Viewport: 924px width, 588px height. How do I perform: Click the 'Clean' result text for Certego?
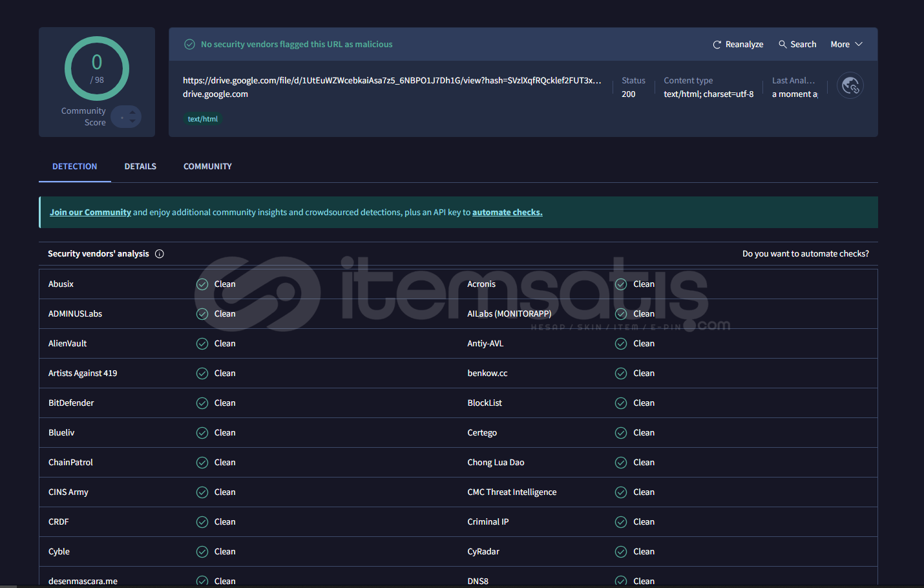[x=644, y=433]
